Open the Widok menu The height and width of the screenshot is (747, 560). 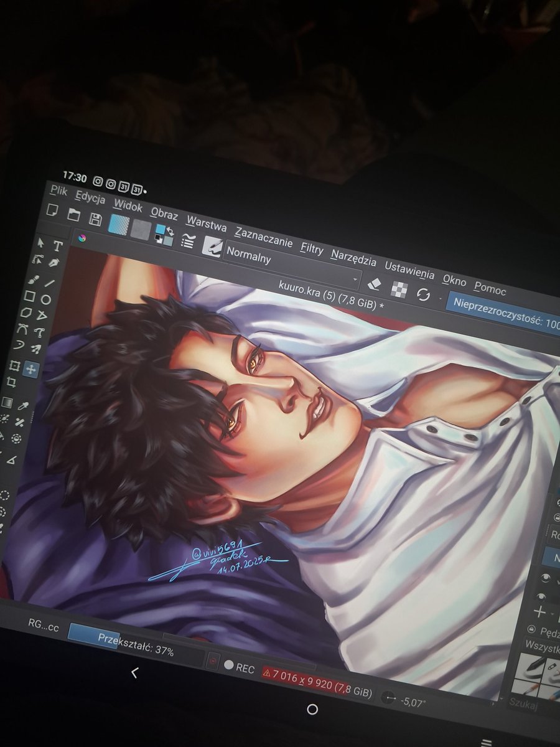[128, 206]
